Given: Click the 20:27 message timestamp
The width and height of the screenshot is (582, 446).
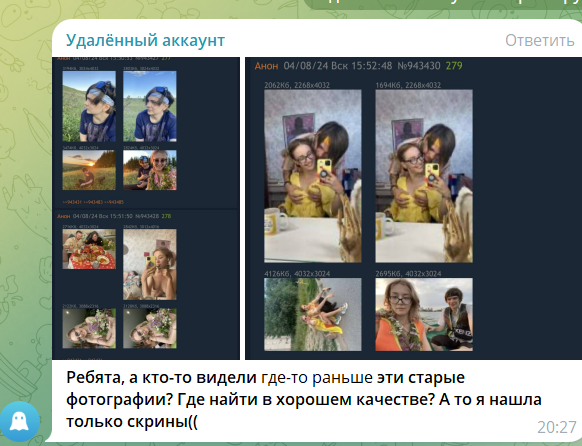Looking at the screenshot, I should [x=556, y=427].
